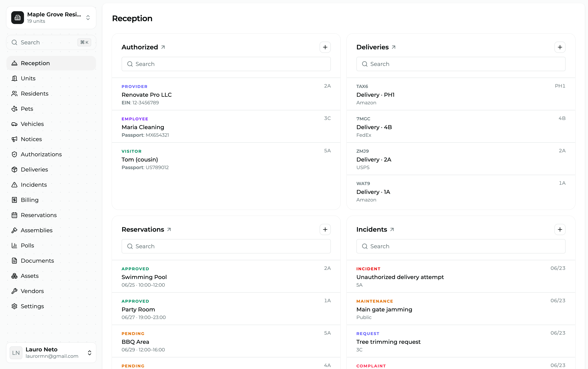The height and width of the screenshot is (369, 588).
Task: Click the Reception bell icon in sidebar
Action: 14,63
